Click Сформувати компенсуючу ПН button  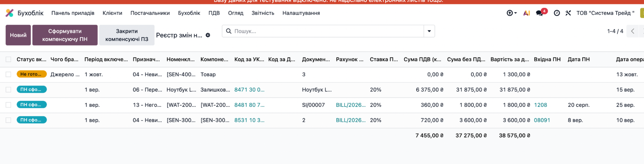click(x=65, y=35)
